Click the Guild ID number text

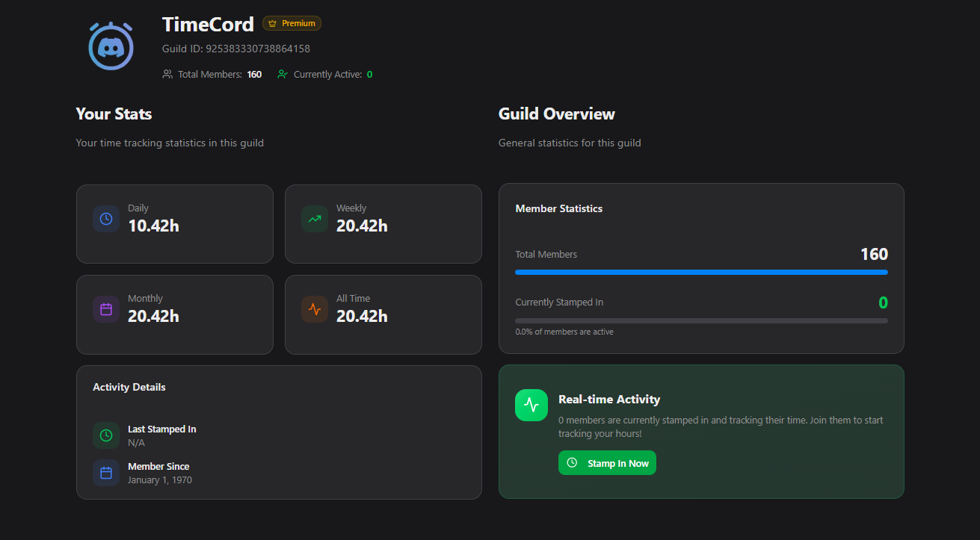tap(257, 49)
